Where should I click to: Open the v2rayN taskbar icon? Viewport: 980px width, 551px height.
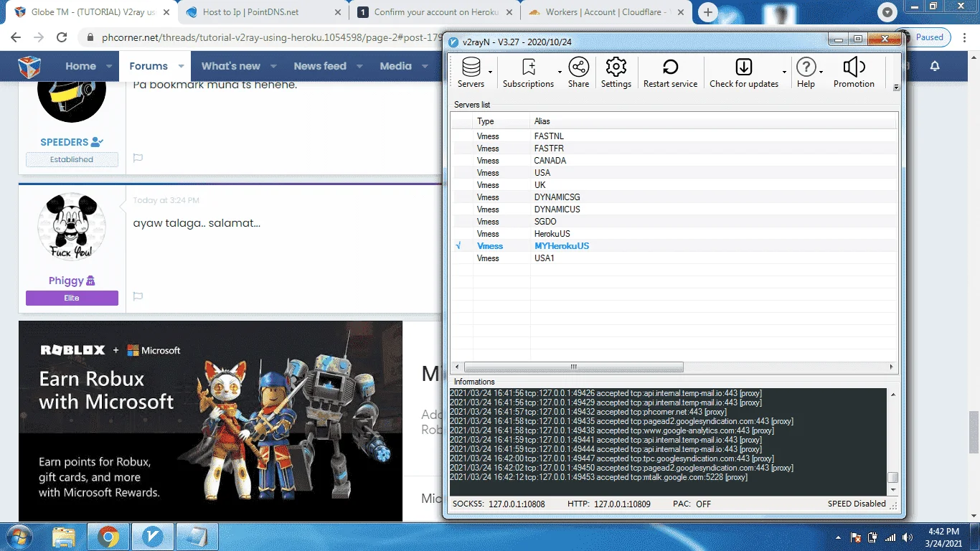tap(151, 537)
